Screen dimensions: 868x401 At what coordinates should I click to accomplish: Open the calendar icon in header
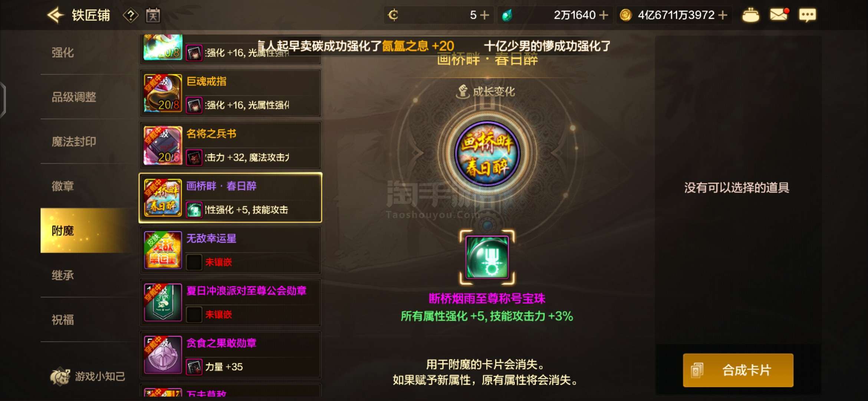[x=153, y=16]
